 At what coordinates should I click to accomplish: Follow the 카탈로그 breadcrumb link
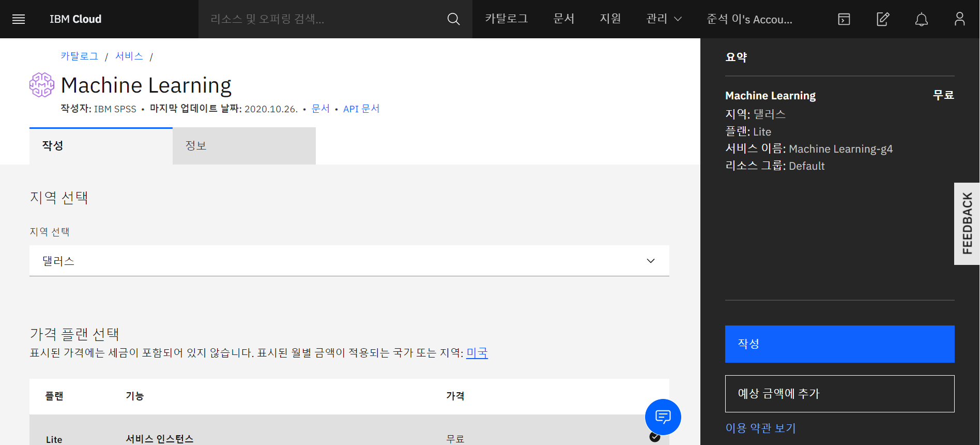(79, 56)
